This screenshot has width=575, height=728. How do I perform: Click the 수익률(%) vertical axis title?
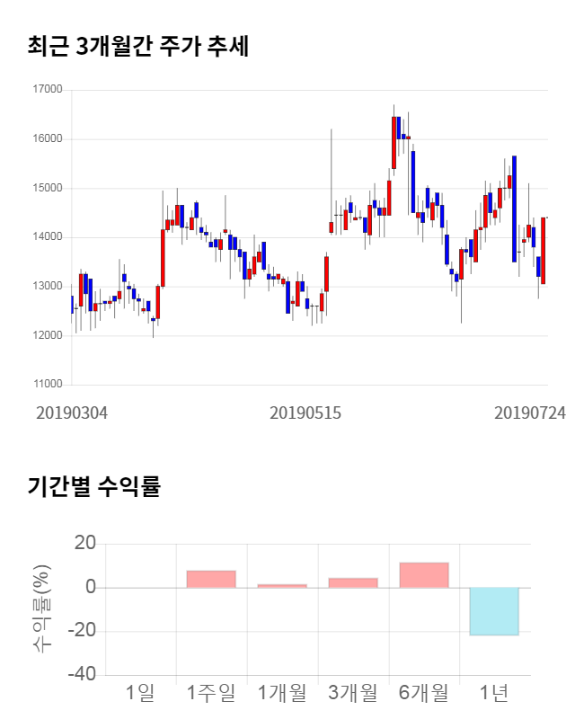tap(42, 608)
